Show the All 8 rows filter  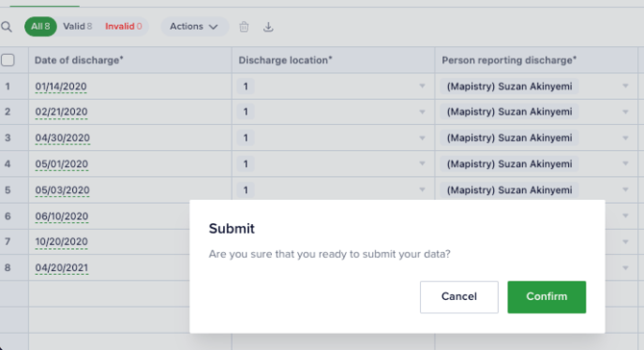[x=40, y=26]
